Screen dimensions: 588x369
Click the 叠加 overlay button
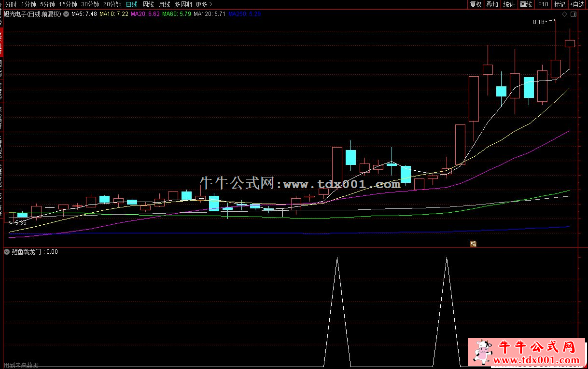tap(492, 4)
